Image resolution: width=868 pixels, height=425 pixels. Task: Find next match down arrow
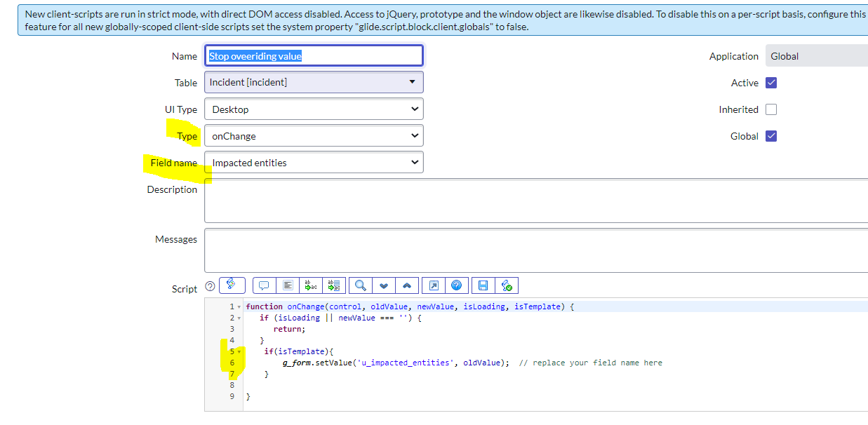(x=384, y=285)
